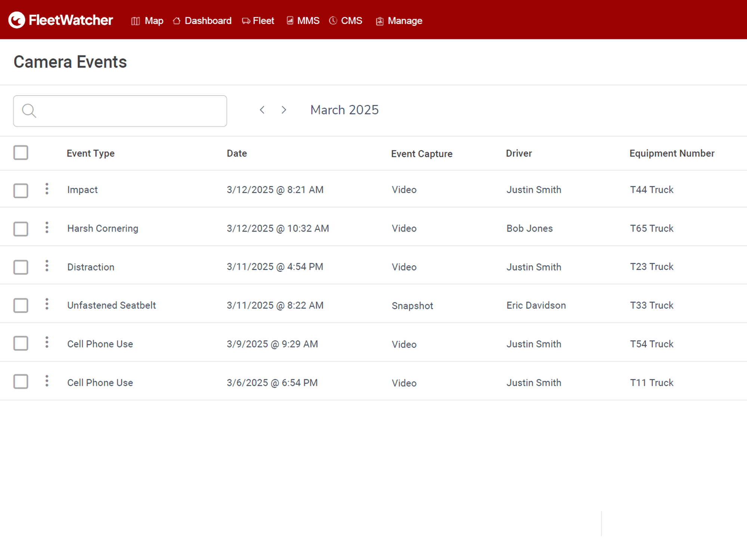Open three-dot menu for T11 Truck row

(47, 381)
